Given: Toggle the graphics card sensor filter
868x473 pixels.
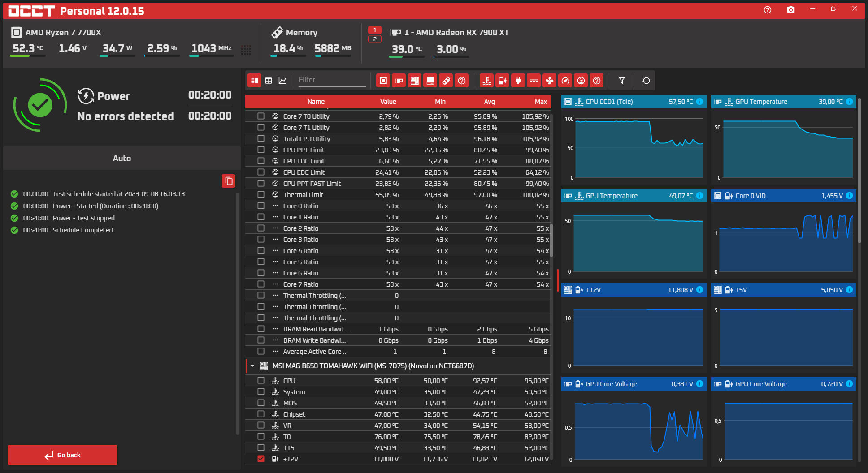Looking at the screenshot, I should [399, 81].
